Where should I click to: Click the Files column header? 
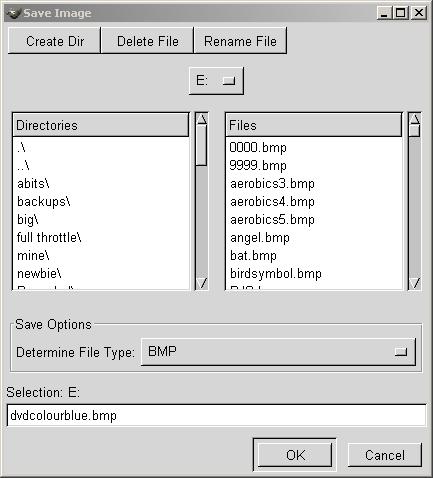coord(314,125)
